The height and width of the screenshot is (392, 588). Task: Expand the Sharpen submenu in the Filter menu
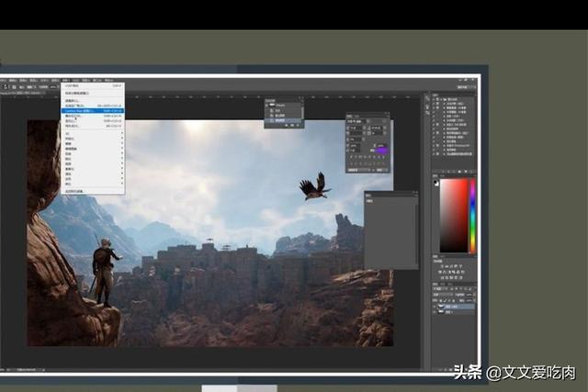pos(93,159)
